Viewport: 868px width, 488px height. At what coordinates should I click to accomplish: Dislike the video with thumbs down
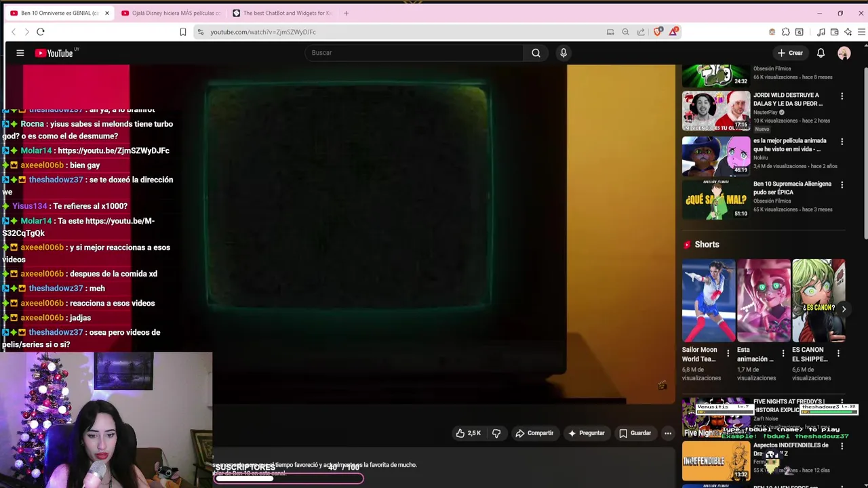[x=496, y=433]
